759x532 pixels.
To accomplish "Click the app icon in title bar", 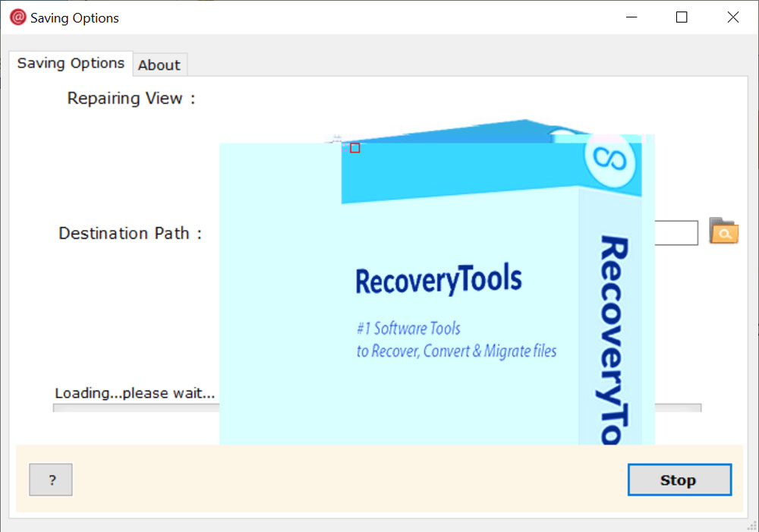I will tap(18, 17).
